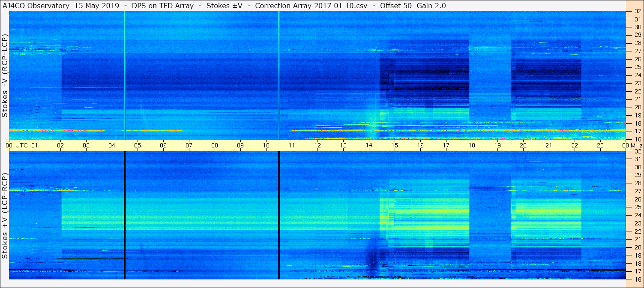Click the 26 MHz tick of the lower panel

(x=637, y=199)
